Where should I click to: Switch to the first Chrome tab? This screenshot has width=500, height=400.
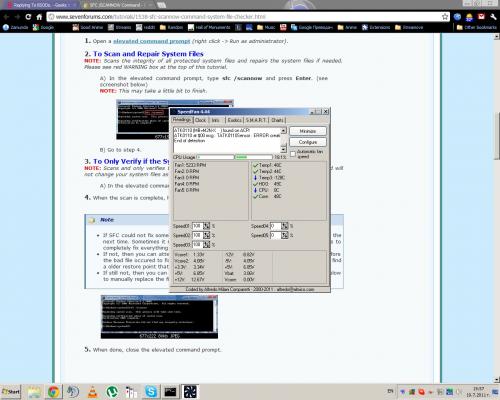(x=41, y=5)
